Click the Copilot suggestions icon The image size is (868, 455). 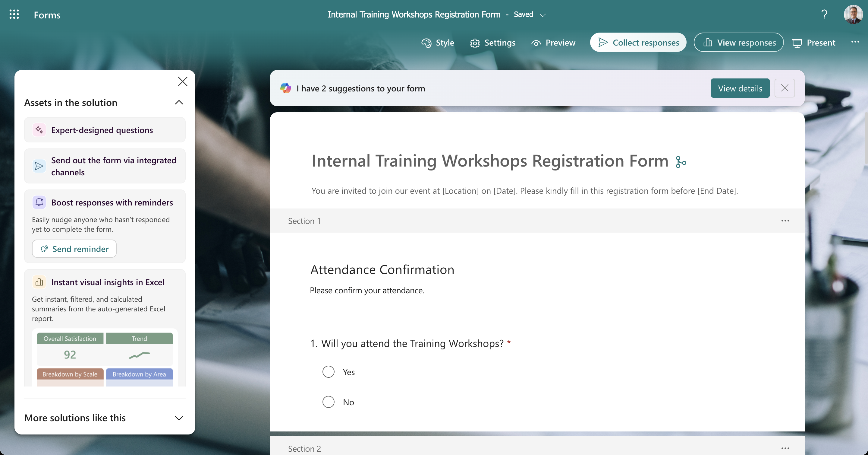pos(286,88)
